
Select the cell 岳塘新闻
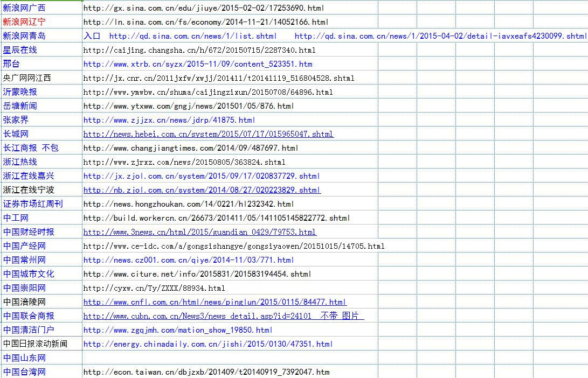coord(41,106)
